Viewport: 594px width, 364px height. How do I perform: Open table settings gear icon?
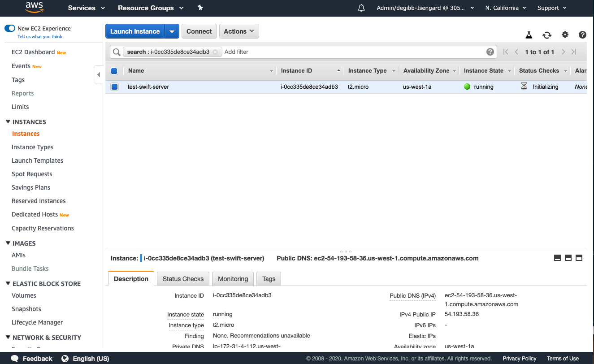pos(565,35)
